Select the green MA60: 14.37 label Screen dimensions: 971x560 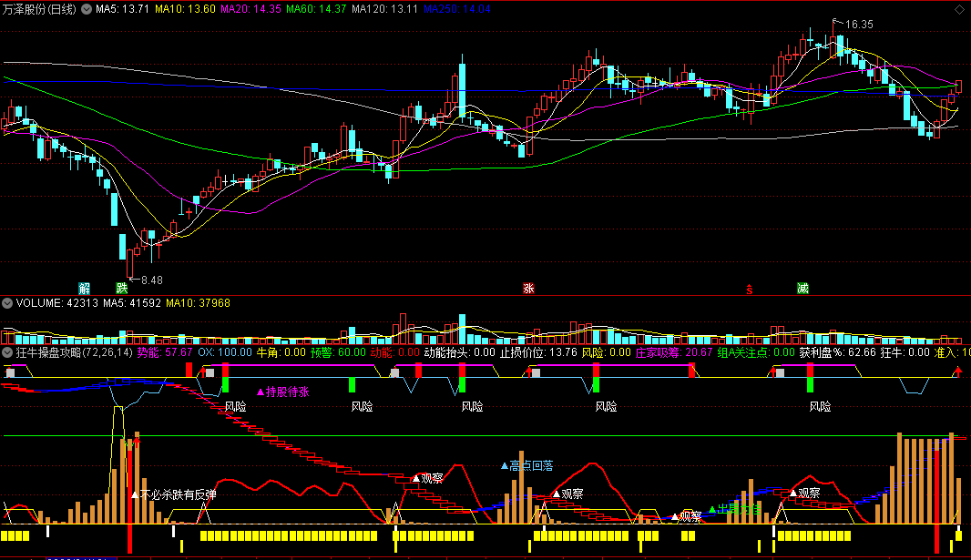point(316,9)
